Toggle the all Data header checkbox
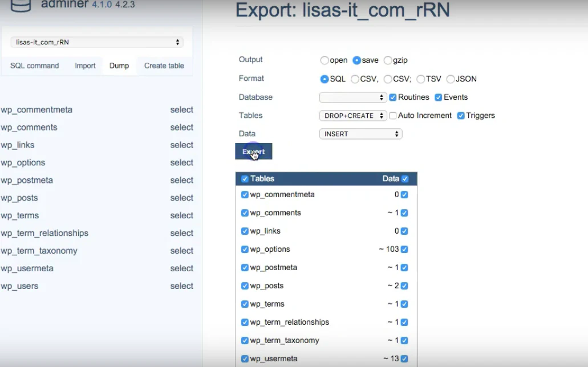 (x=405, y=179)
